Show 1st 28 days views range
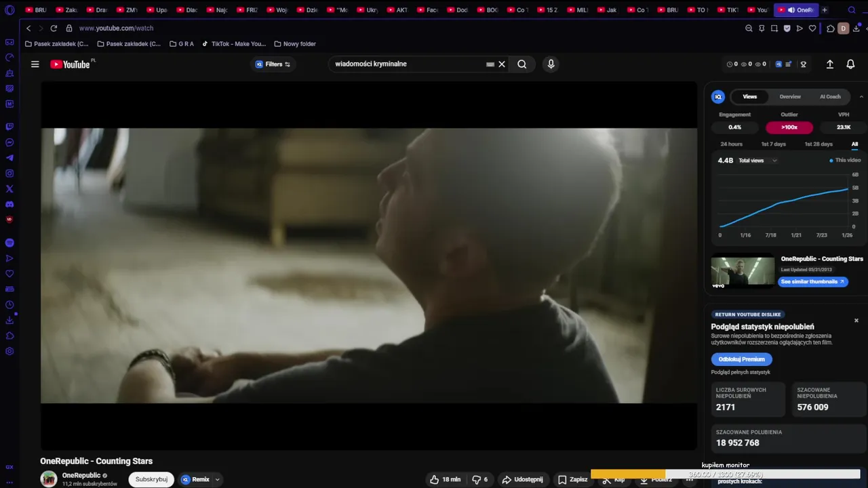Screen dimensions: 868x488 click(x=818, y=144)
